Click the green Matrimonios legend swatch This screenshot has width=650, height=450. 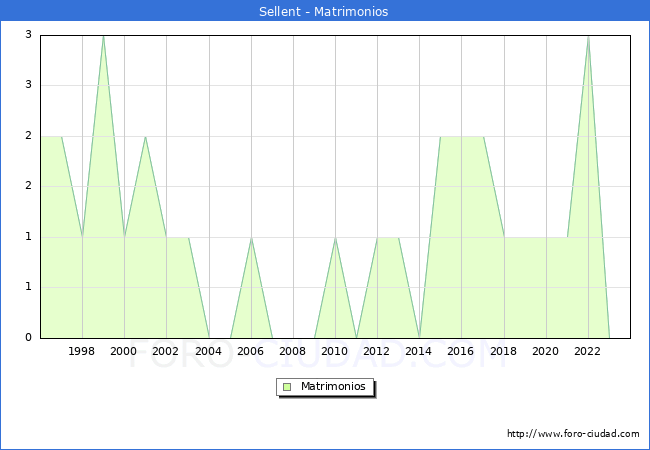[x=287, y=387]
